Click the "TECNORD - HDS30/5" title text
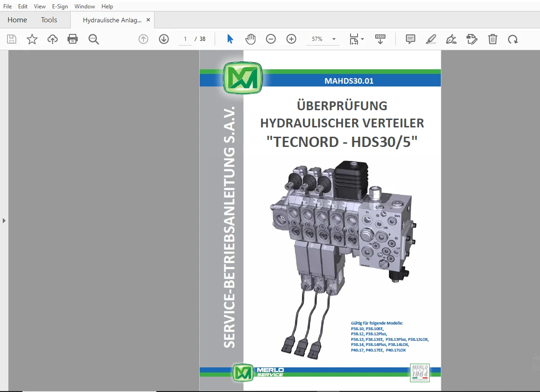 point(342,142)
